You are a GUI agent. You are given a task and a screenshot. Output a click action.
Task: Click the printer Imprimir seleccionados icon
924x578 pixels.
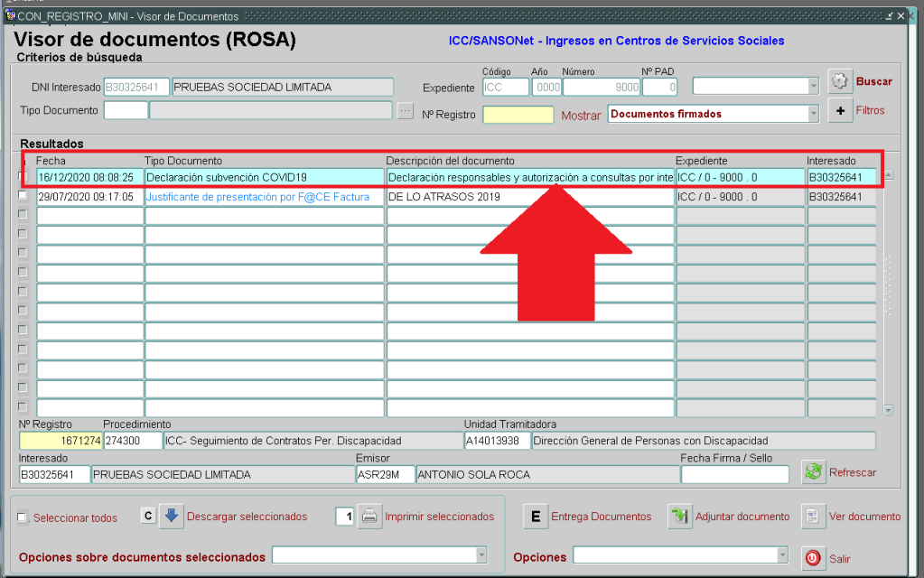tap(369, 517)
